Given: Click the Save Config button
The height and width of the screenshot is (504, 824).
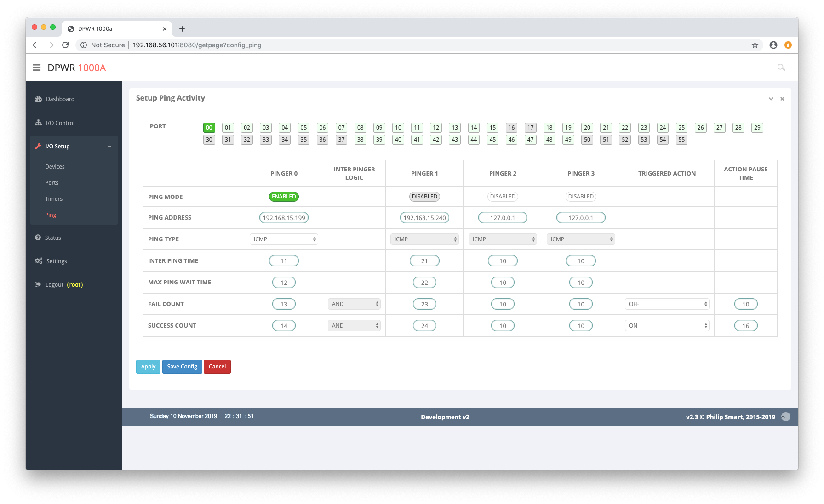Looking at the screenshot, I should pyautogui.click(x=182, y=367).
